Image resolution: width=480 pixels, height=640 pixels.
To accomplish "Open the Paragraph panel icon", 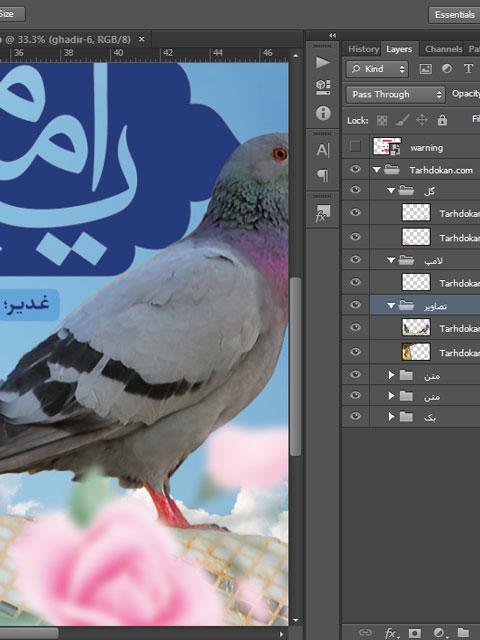I will 322,176.
